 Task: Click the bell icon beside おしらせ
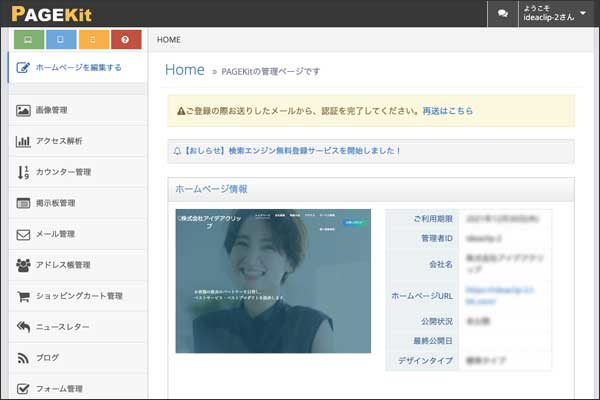pos(177,151)
